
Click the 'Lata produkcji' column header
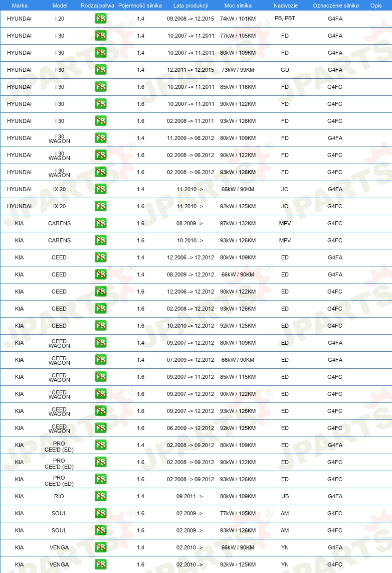tap(190, 6)
